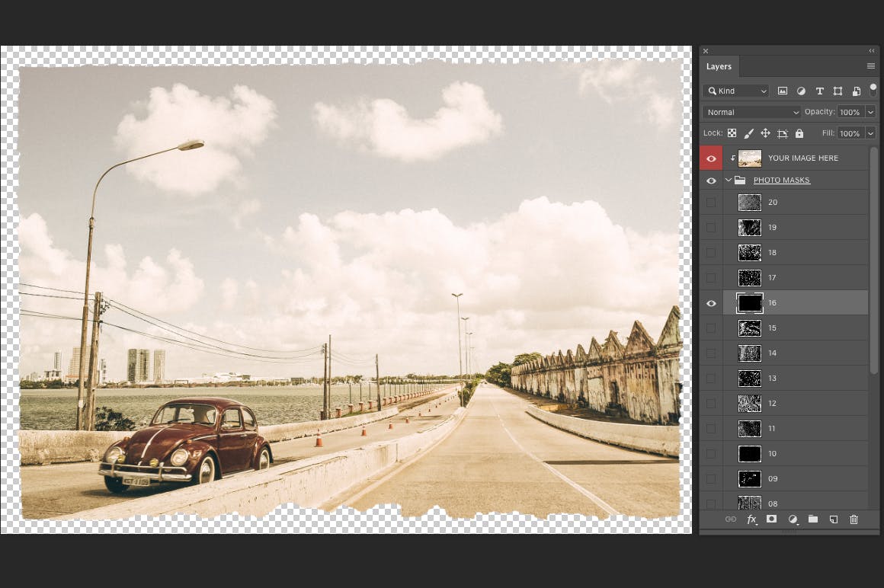Click the Lock all icon
The height and width of the screenshot is (588, 884).
(x=799, y=133)
